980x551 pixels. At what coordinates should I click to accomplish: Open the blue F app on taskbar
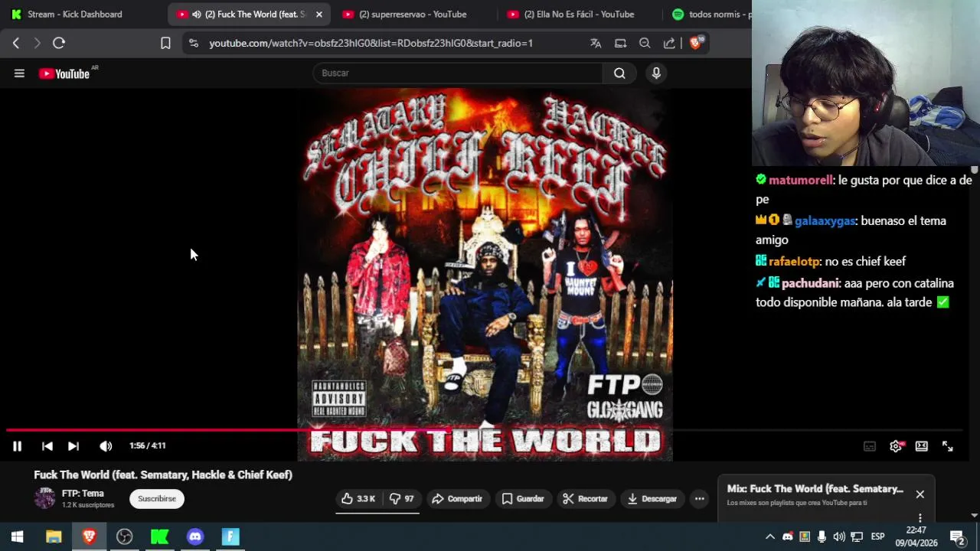(x=230, y=537)
